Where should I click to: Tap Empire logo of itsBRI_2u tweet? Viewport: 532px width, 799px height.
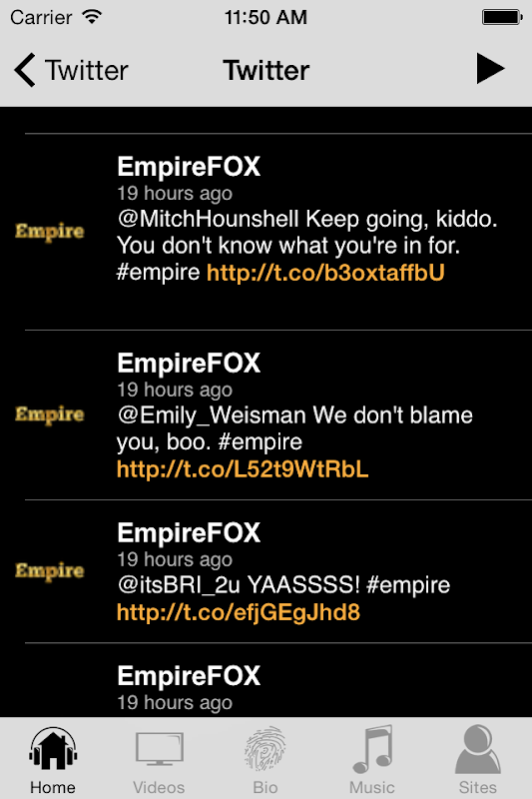[49, 571]
